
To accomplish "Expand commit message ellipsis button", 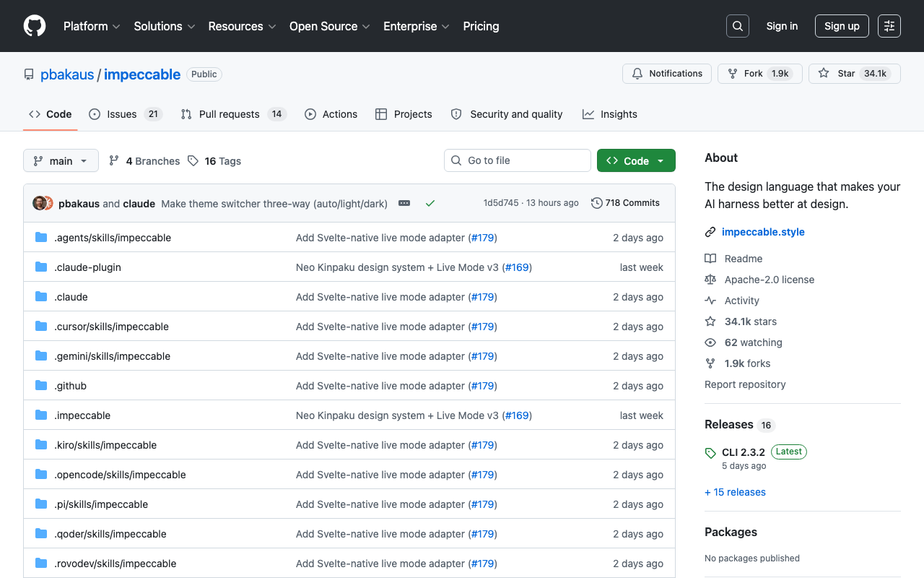I will (x=404, y=204).
